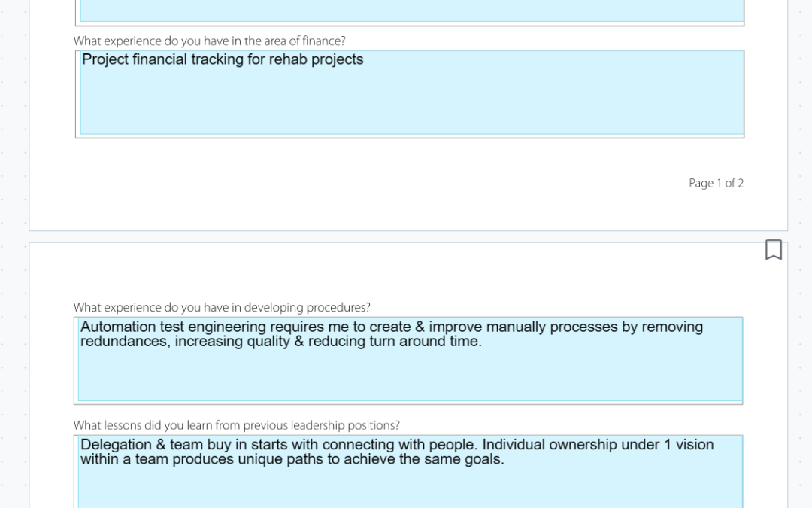Click the partially visible text field at top
Viewport: 812px width, 508px height.
click(x=411, y=11)
